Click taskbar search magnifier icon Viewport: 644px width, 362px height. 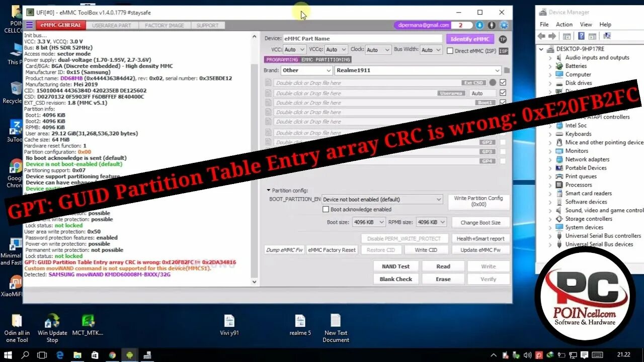[25, 355]
